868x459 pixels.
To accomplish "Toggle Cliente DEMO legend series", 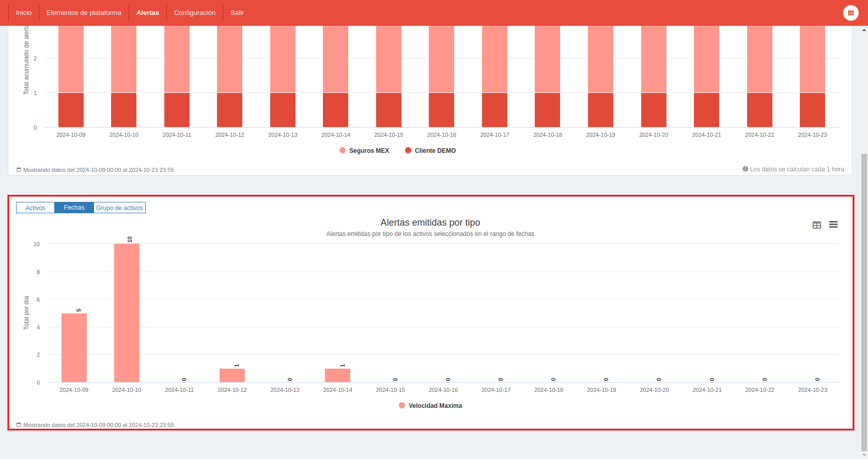I will coord(430,151).
